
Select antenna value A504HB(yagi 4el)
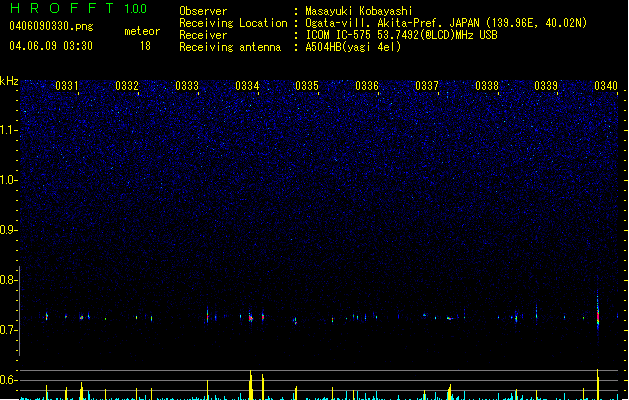[x=353, y=47]
